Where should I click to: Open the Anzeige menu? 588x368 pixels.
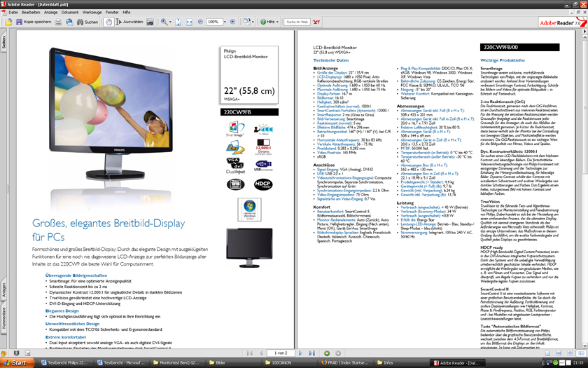pyautogui.click(x=50, y=12)
